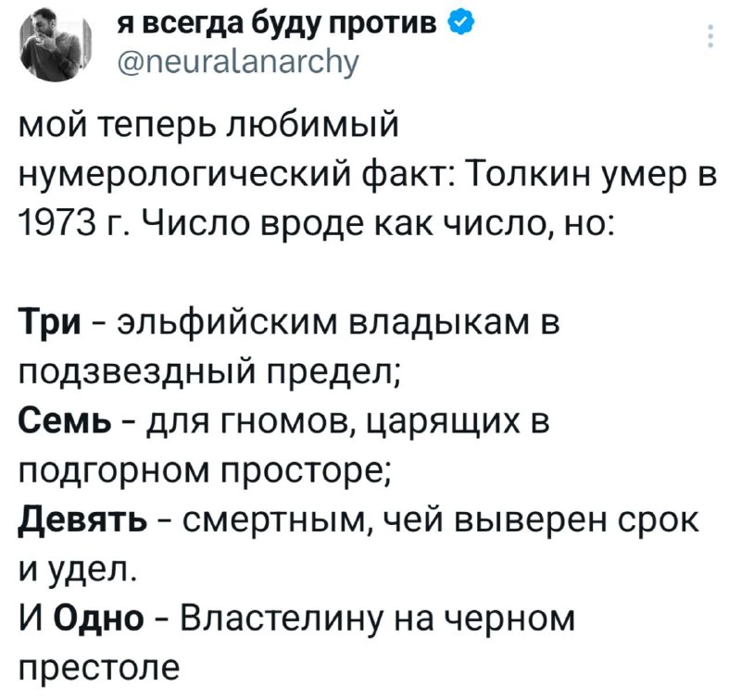Click the last word "престоле"
The height and width of the screenshot is (700, 741).
(97, 669)
